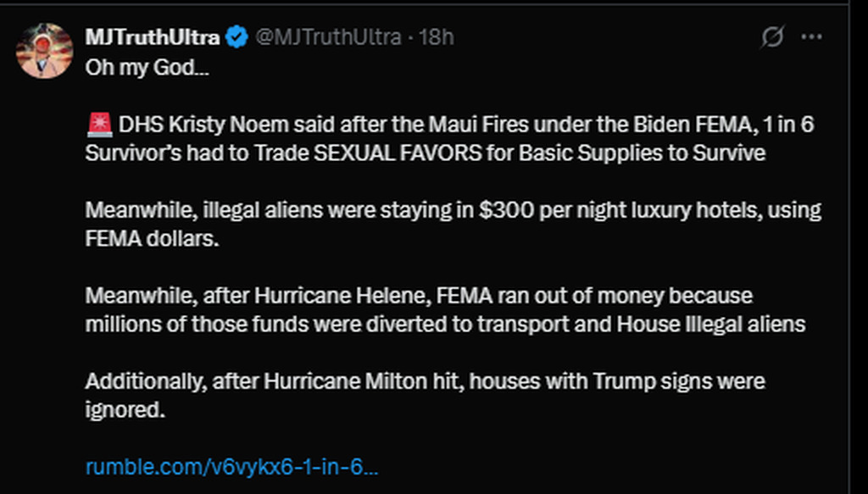Click the Grok explain post icon
868x494 pixels.
click(x=771, y=37)
